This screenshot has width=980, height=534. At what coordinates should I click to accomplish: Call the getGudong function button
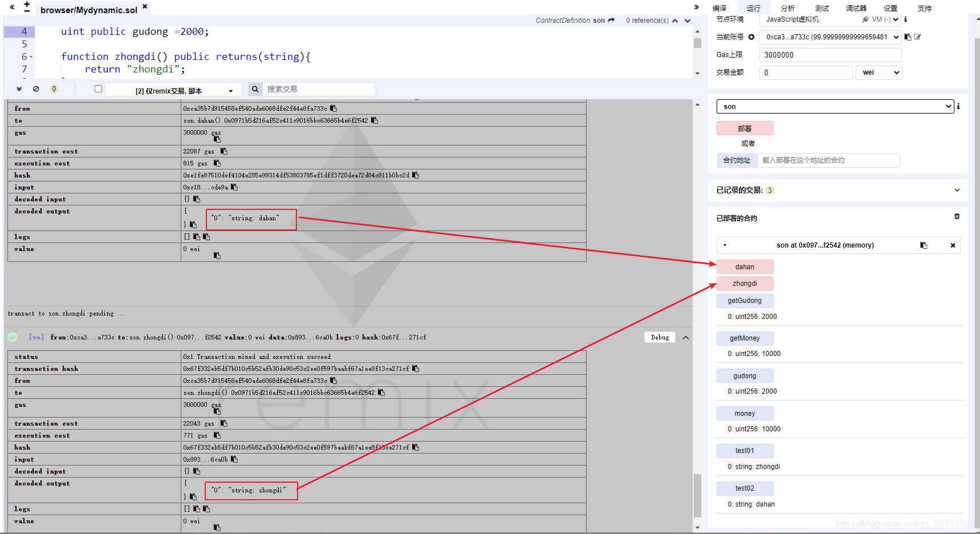pos(745,301)
